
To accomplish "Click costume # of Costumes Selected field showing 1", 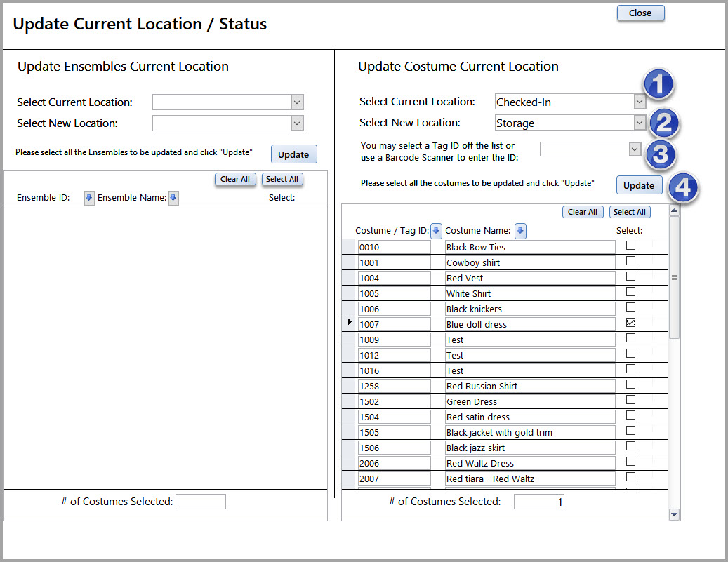I will (x=539, y=502).
